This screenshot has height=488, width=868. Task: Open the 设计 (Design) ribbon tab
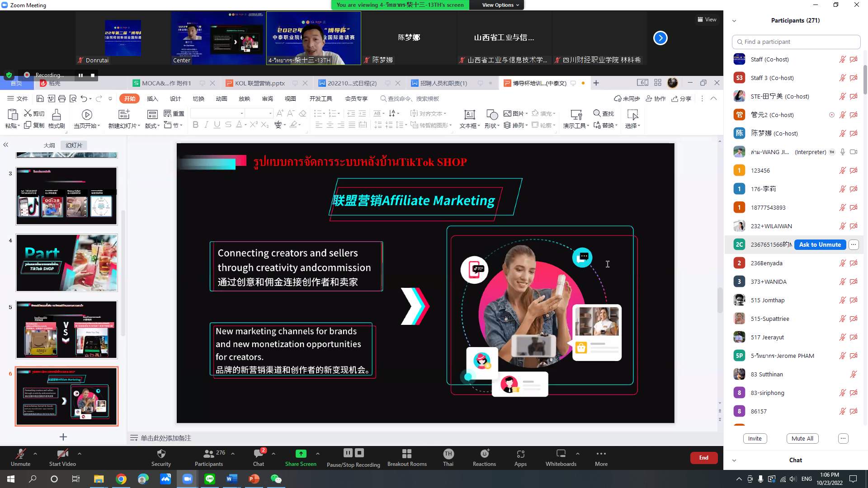pos(175,99)
